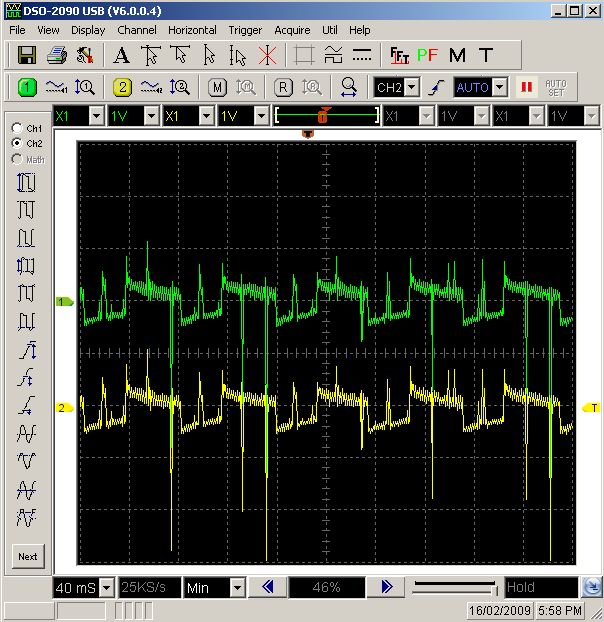Viewport: 604px width, 622px height.
Task: Click the Hold status field
Action: click(x=541, y=587)
